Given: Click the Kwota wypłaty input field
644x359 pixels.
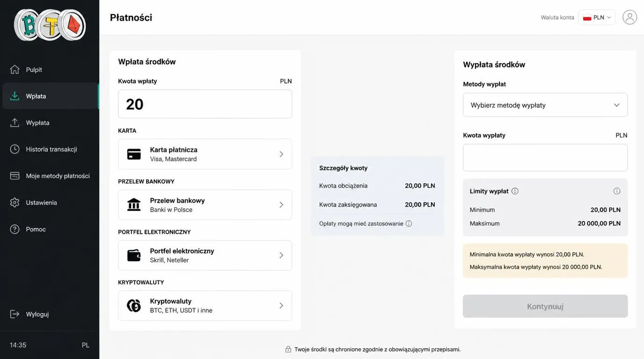Looking at the screenshot, I should click(545, 158).
